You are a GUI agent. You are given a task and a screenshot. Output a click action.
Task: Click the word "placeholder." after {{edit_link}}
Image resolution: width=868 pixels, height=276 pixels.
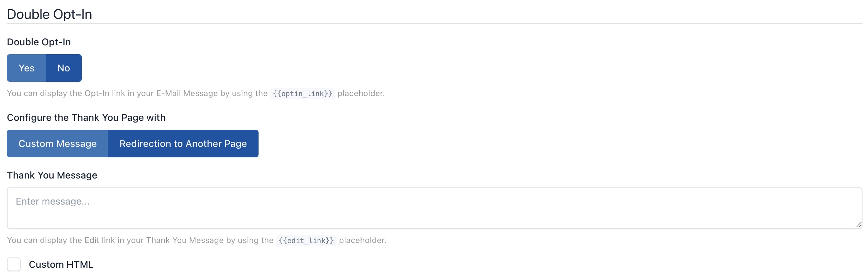363,240
